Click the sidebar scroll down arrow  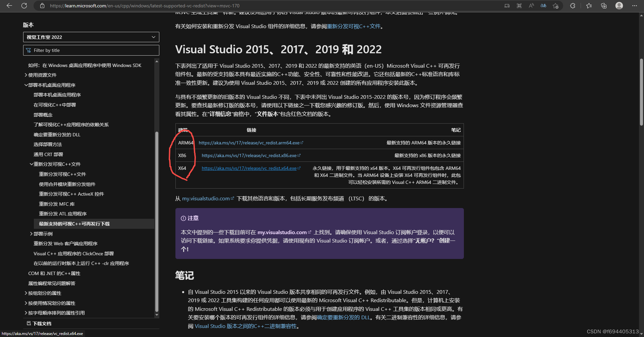[157, 315]
